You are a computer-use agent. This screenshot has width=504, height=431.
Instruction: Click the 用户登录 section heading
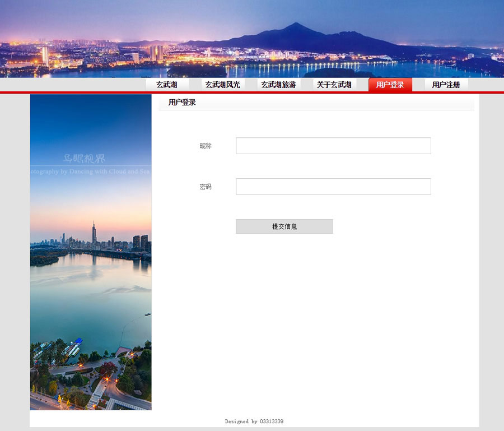coord(182,102)
